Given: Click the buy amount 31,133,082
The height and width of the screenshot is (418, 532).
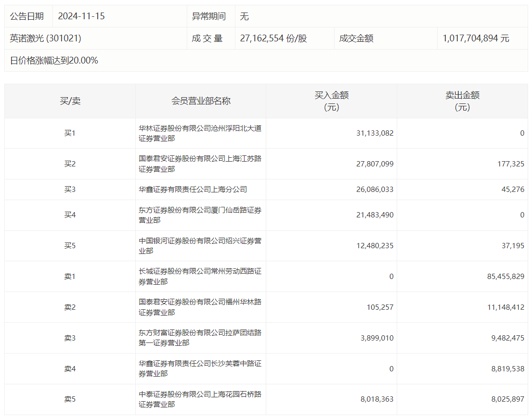Looking at the screenshot, I should pyautogui.click(x=375, y=133).
